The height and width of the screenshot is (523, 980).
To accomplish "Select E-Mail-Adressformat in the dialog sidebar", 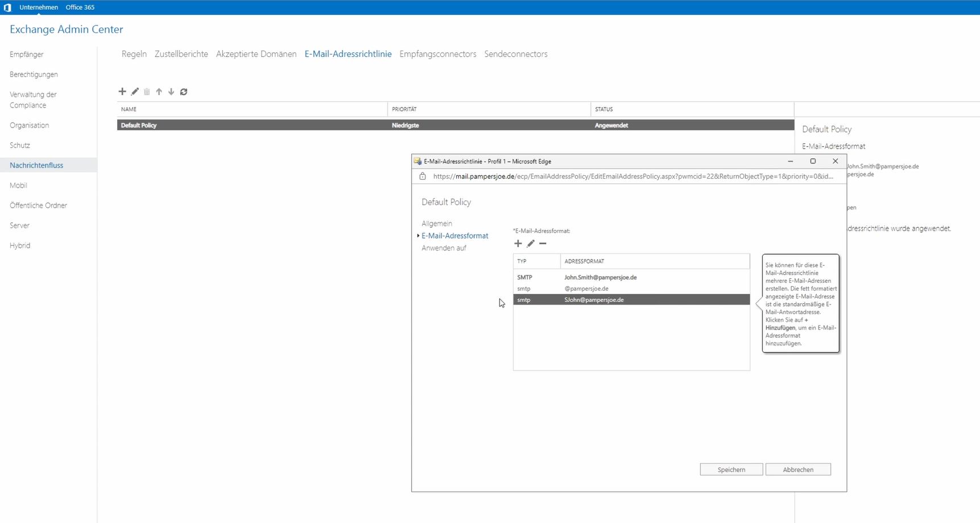I will [455, 236].
